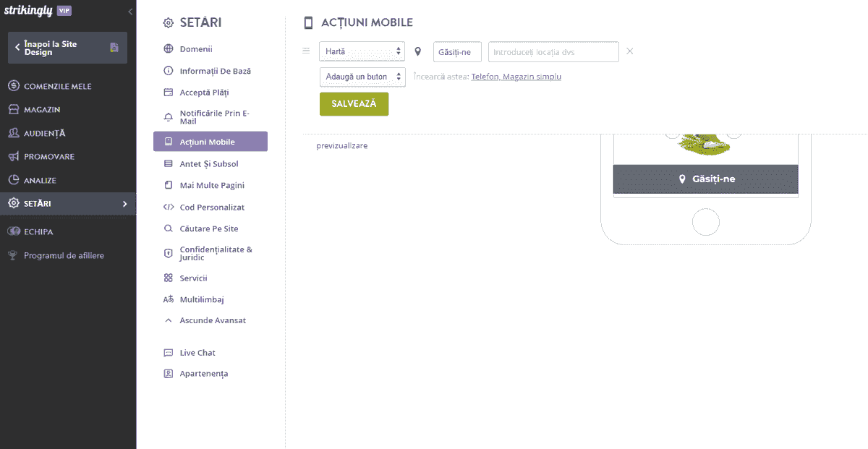Click the phone preview home button

pyautogui.click(x=706, y=222)
